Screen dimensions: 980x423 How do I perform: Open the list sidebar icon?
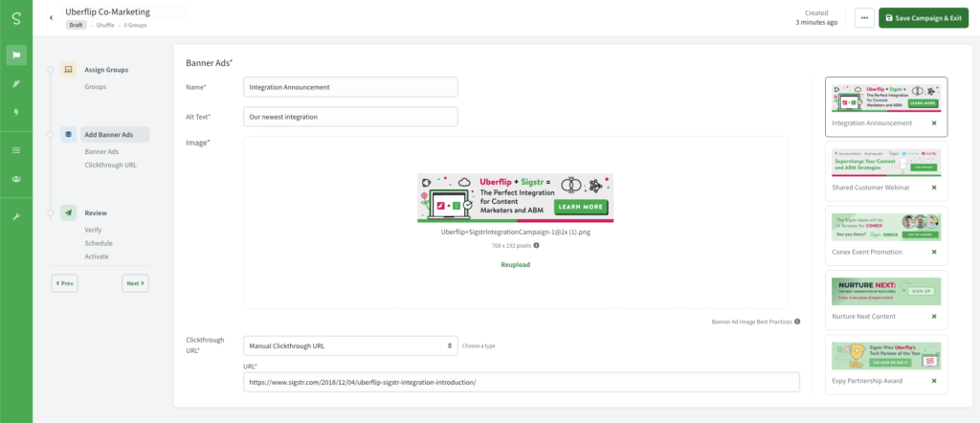click(16, 150)
